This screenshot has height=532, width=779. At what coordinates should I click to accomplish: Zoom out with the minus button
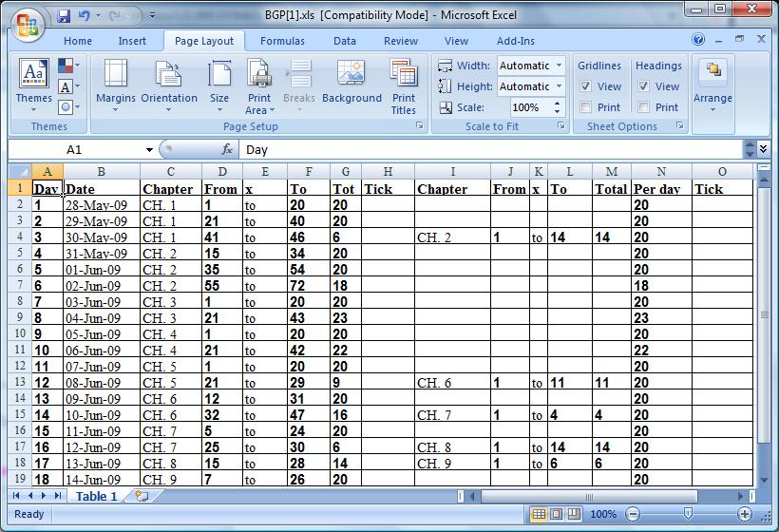coord(633,514)
